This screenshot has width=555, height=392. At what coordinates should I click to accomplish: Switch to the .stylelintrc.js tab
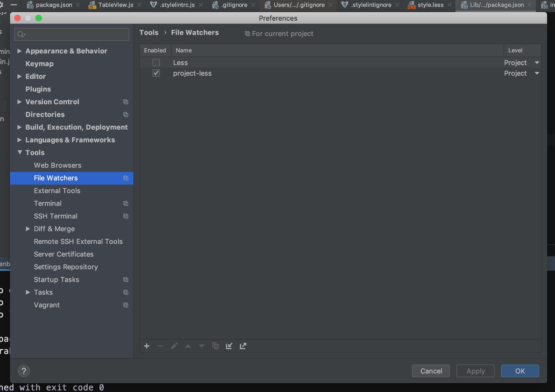click(177, 5)
